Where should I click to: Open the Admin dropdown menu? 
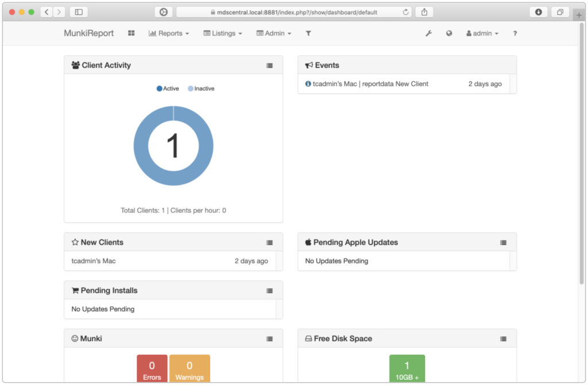(274, 33)
